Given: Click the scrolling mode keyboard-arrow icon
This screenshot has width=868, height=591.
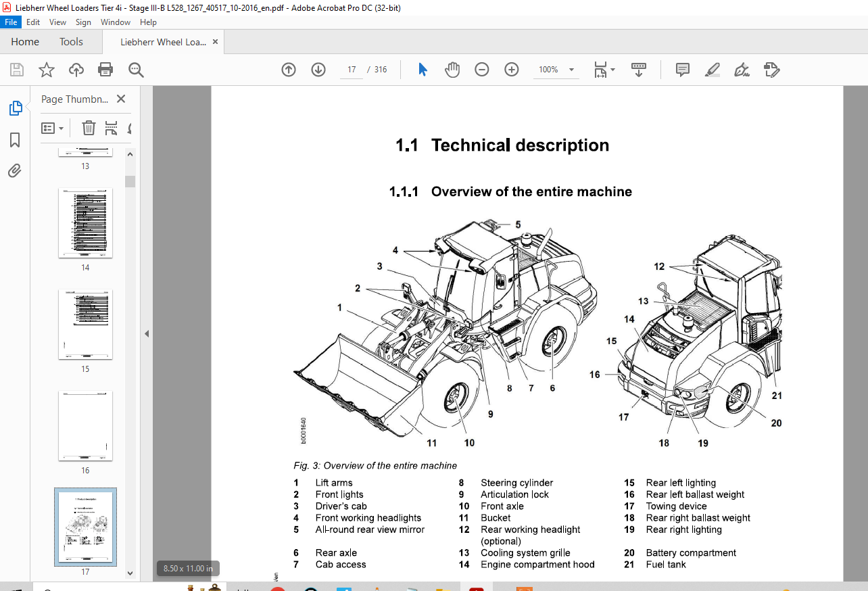Looking at the screenshot, I should 639,70.
